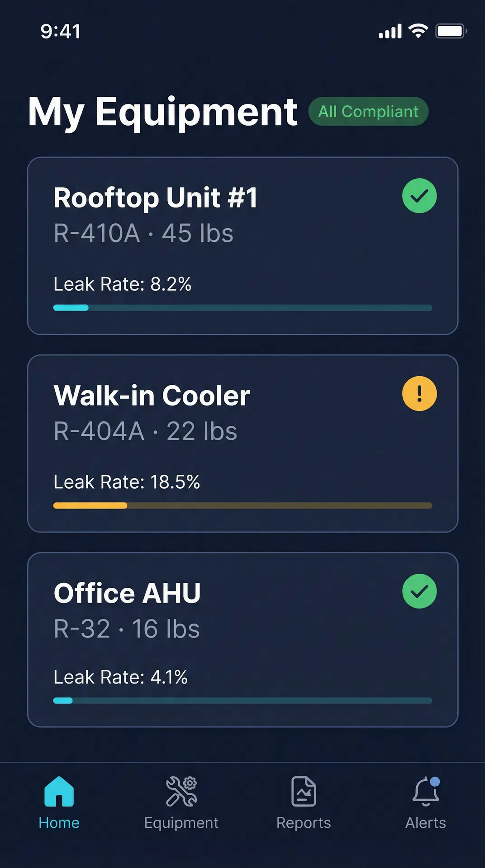Click the green checkmark on Rooftop Unit #1
Screen dimensions: 485x868
(419, 196)
